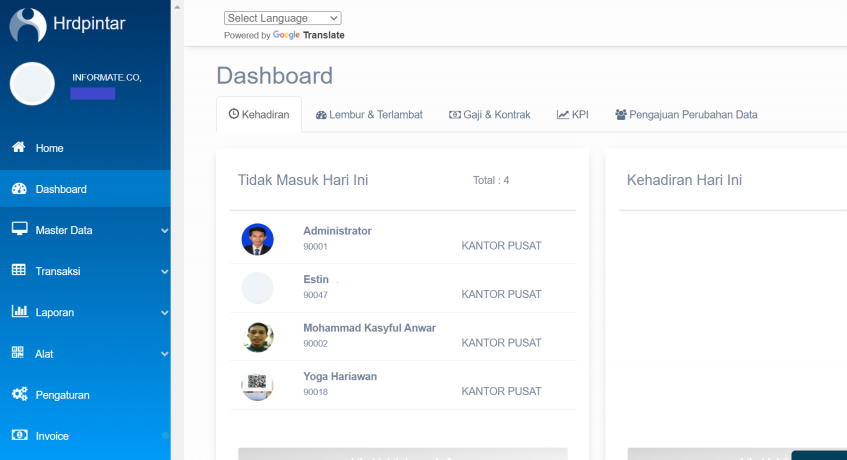Expand the Master Data menu chevron
The image size is (847, 460).
[164, 231]
